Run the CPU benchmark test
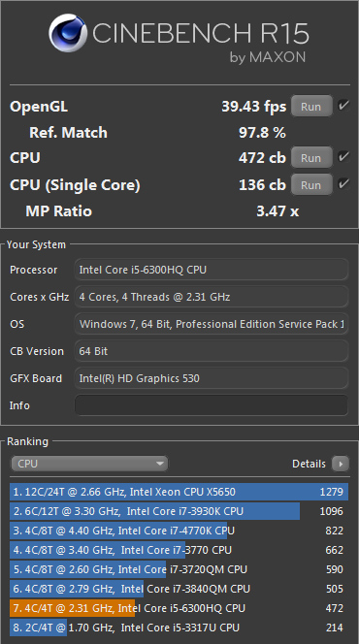 [x=310, y=158]
